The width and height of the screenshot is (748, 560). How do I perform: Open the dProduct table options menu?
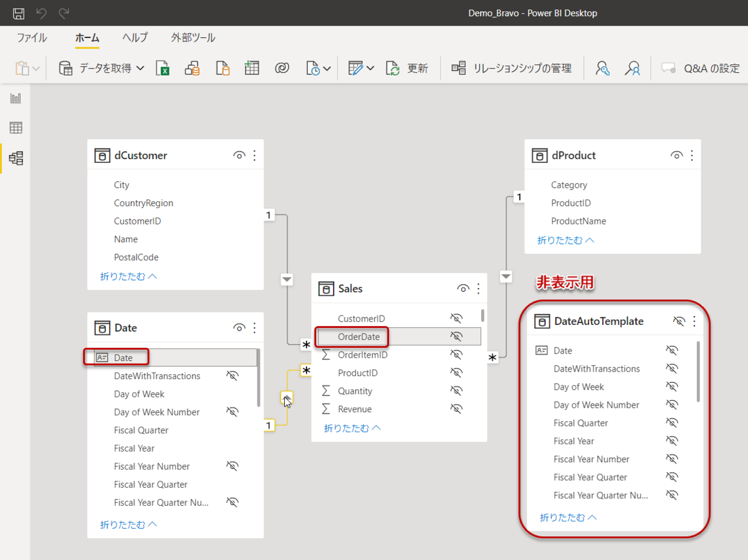(x=692, y=155)
